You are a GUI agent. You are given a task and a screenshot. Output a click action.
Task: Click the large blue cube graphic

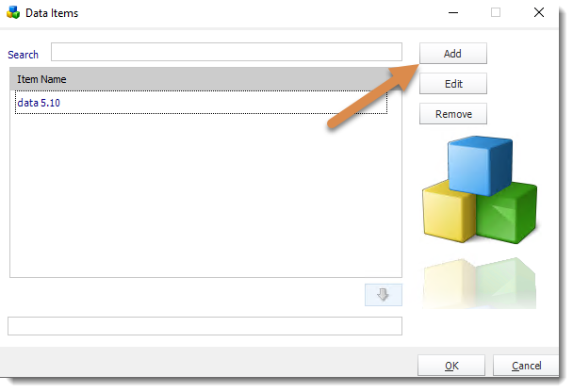(480, 164)
